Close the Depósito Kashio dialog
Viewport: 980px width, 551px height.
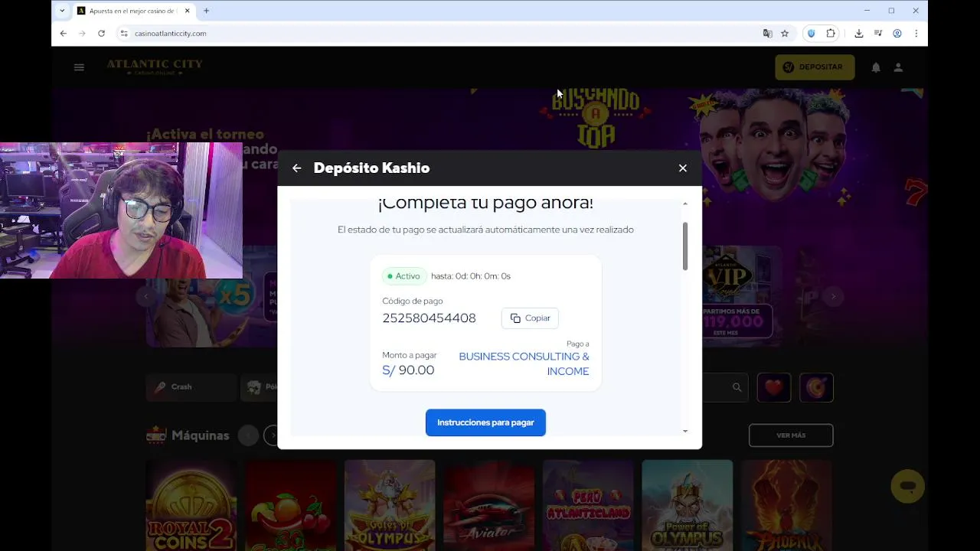coord(683,168)
